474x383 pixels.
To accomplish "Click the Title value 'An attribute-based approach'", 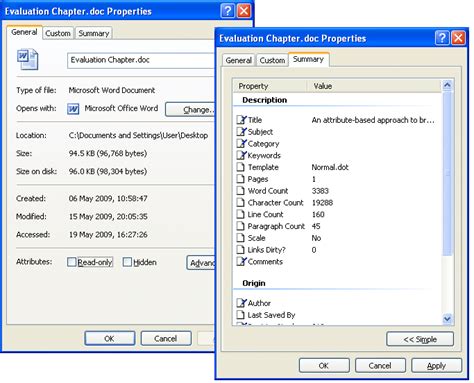I will coord(373,120).
